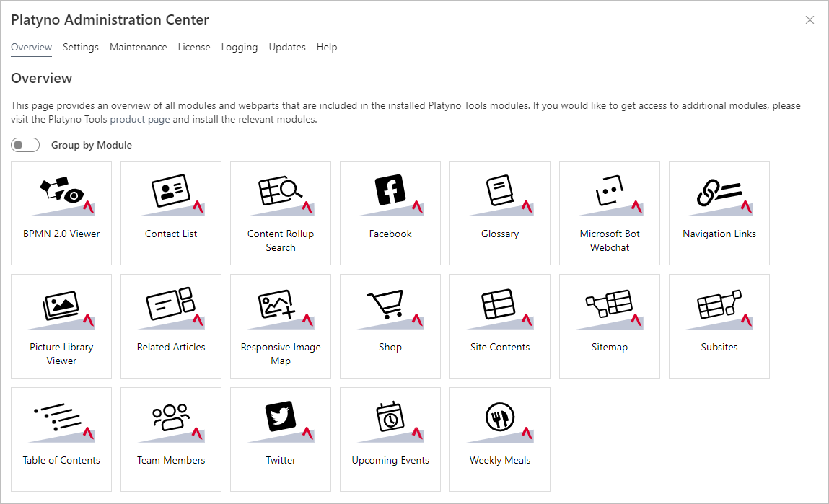Click the 'Upcoming Events' label
The image size is (829, 504).
click(390, 460)
